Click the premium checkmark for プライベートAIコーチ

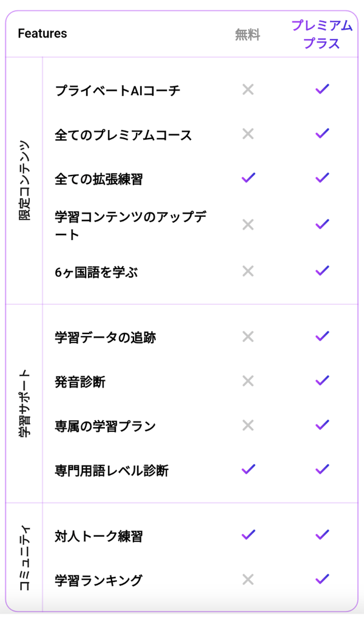point(322,89)
